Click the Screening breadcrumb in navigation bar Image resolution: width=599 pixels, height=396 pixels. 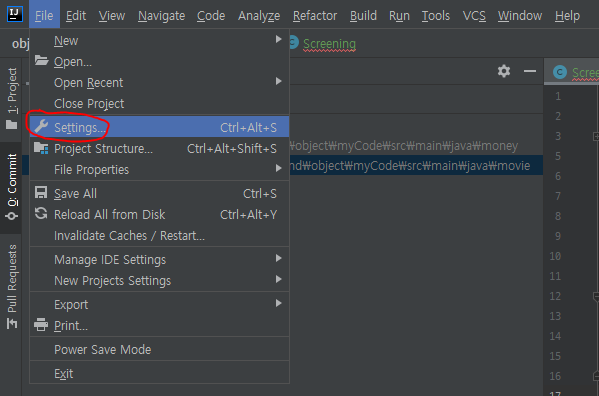[x=329, y=43]
